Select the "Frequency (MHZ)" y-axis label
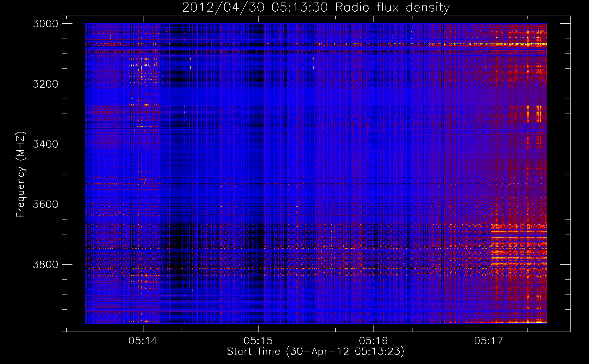The height and width of the screenshot is (364, 589). [21, 175]
